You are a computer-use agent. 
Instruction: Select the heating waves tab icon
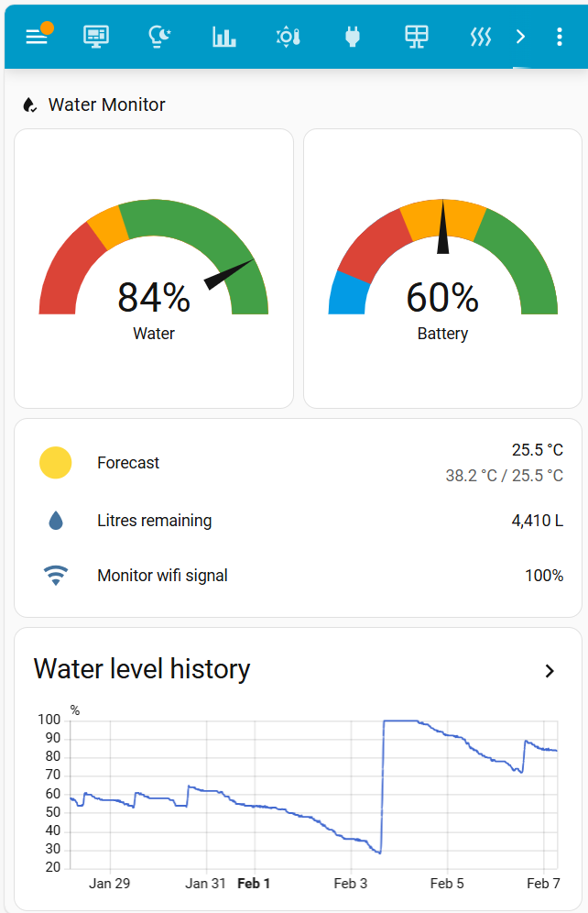coord(481,36)
